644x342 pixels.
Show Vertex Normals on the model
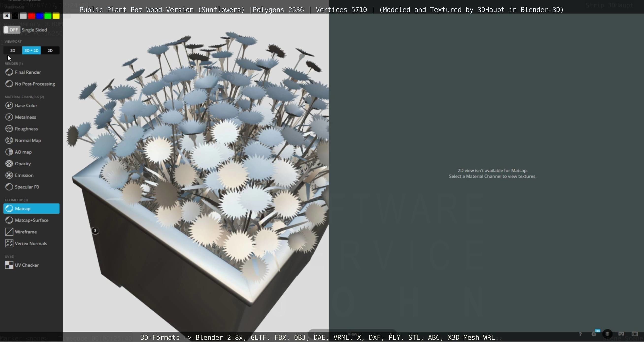click(32, 243)
